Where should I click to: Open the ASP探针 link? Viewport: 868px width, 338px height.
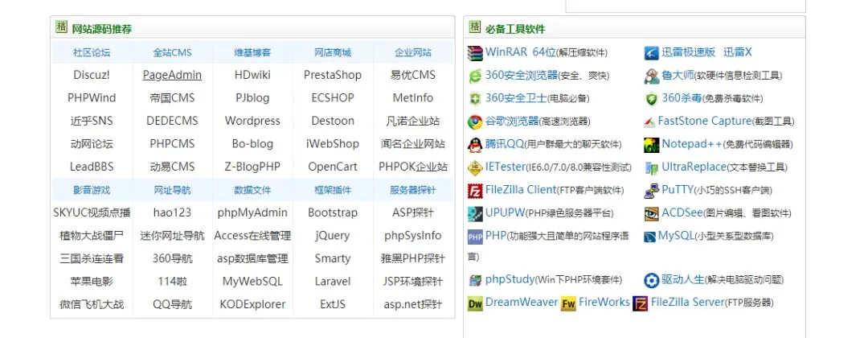tap(413, 212)
